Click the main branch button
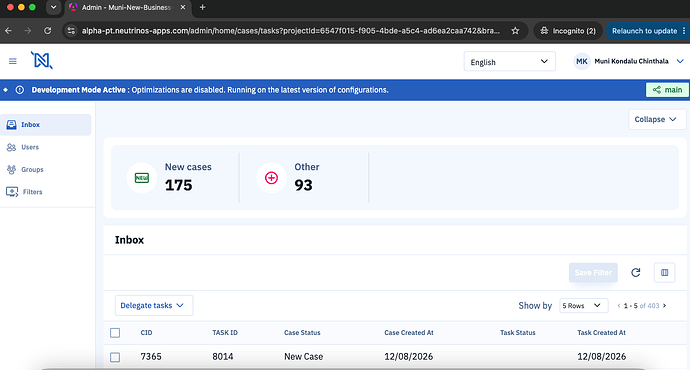690x370 pixels. tap(667, 90)
